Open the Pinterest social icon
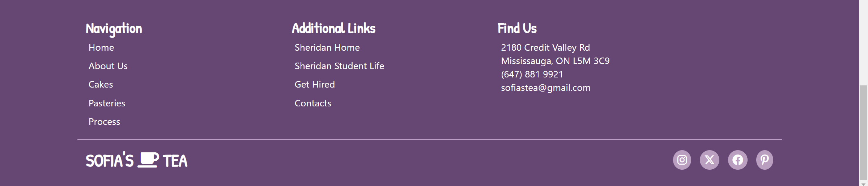 tap(765, 160)
